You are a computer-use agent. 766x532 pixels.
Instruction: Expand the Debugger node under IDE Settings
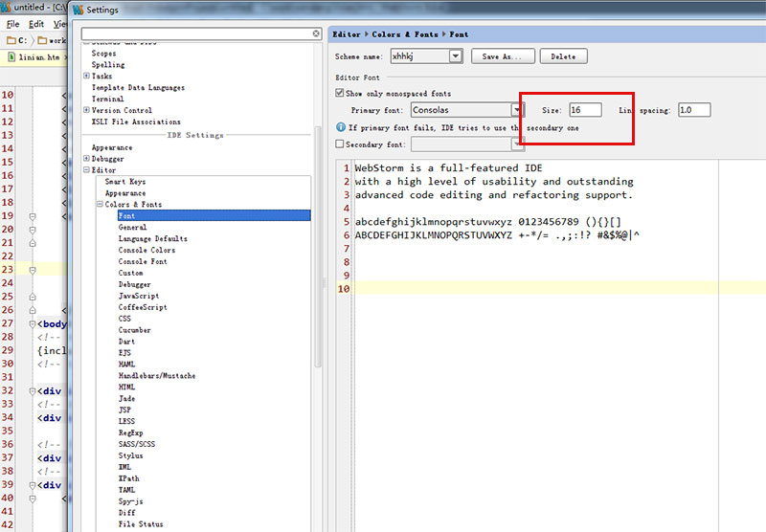coord(86,159)
